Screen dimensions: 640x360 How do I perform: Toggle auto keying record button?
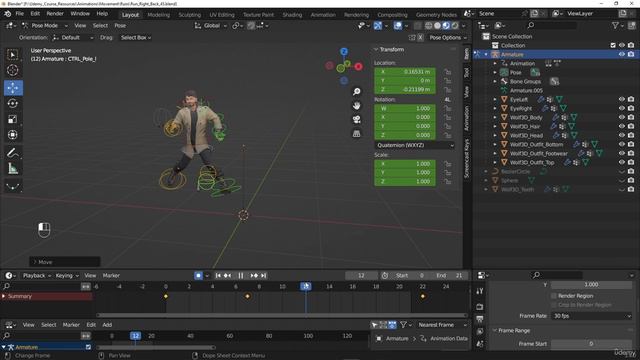pos(198,276)
